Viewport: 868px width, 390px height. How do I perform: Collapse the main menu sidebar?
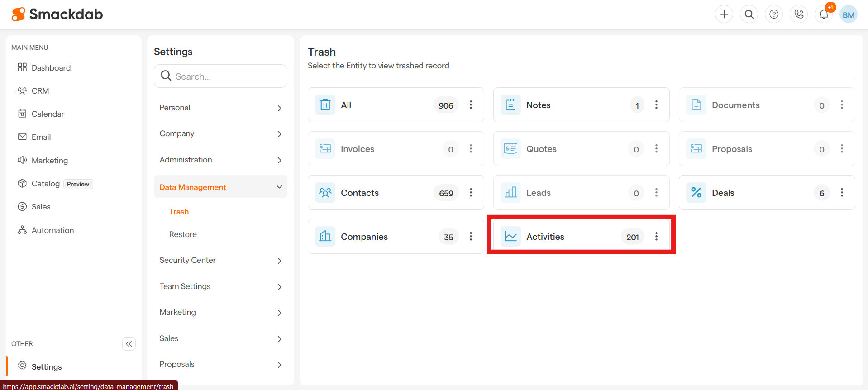tap(129, 344)
